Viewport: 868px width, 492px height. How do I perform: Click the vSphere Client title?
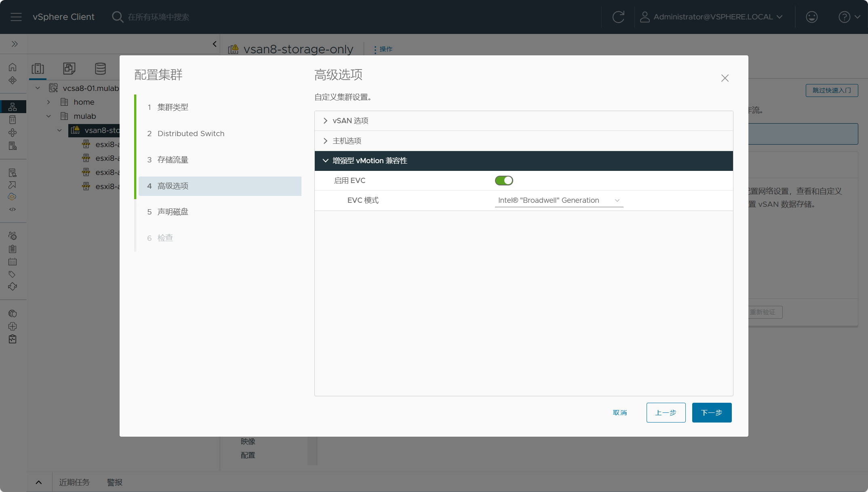pyautogui.click(x=63, y=17)
